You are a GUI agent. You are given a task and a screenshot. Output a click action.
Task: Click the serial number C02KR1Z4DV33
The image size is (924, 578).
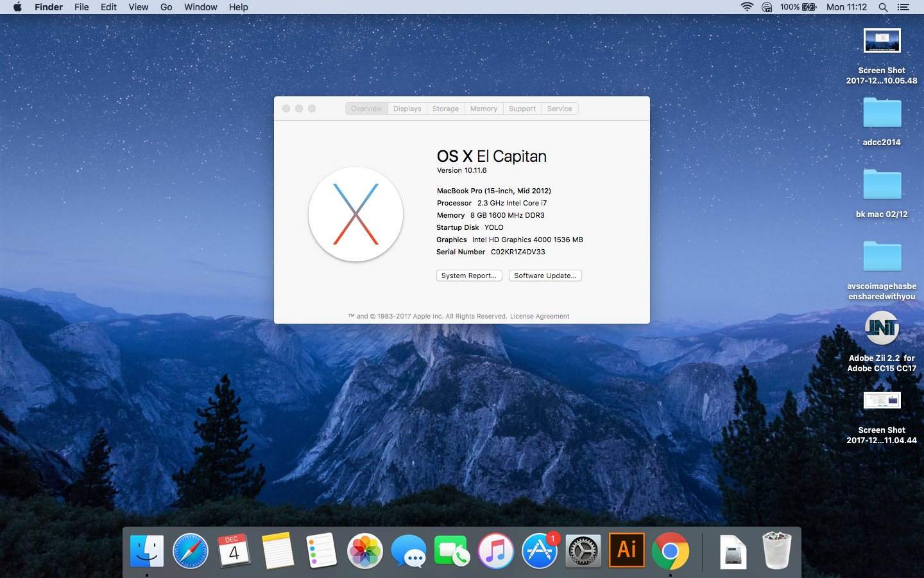tap(518, 252)
